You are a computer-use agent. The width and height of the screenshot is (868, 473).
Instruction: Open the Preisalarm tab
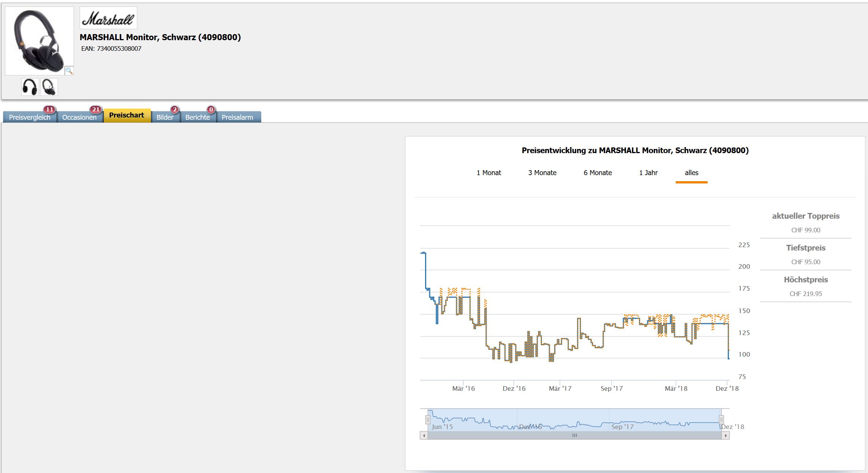[x=237, y=117]
